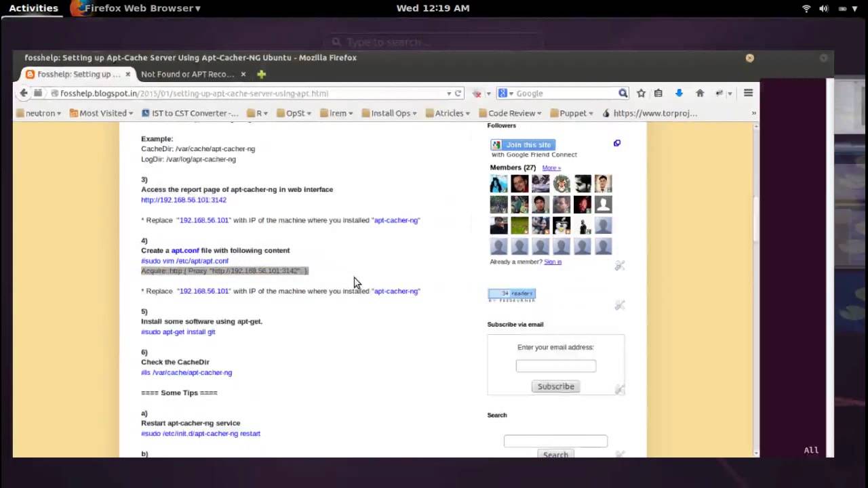The image size is (868, 488).
Task: Click the volume speaker icon in top bar
Action: click(824, 8)
